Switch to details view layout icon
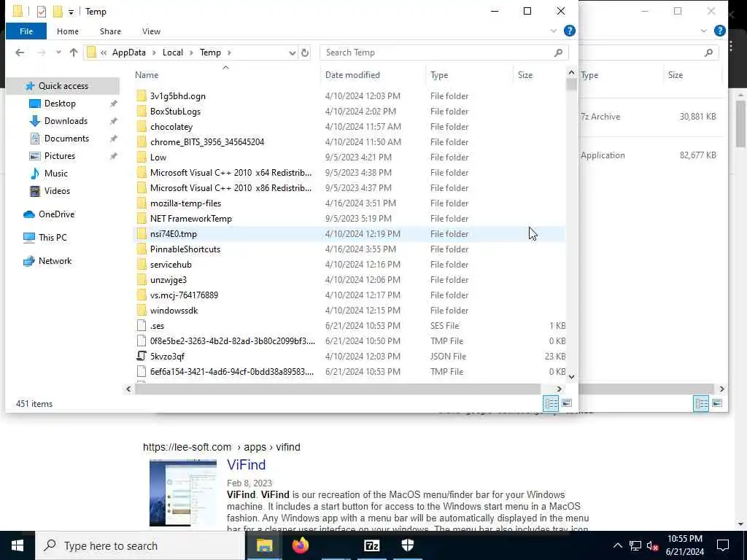Viewport: 747px width, 560px height. (x=551, y=403)
